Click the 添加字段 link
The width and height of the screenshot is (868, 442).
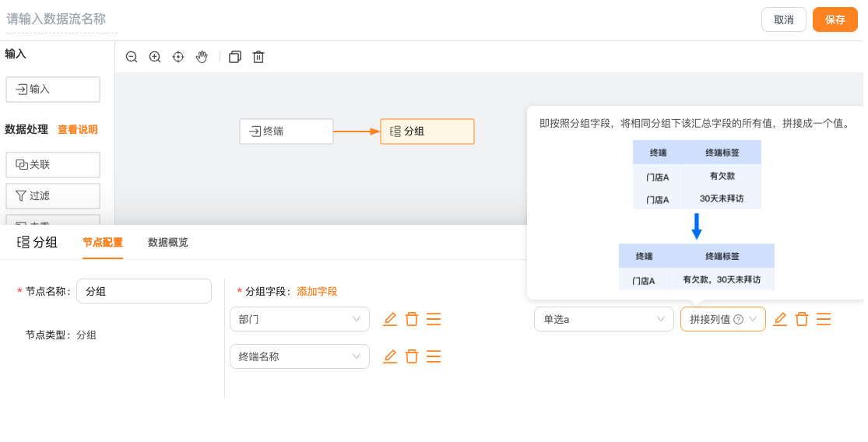[317, 291]
